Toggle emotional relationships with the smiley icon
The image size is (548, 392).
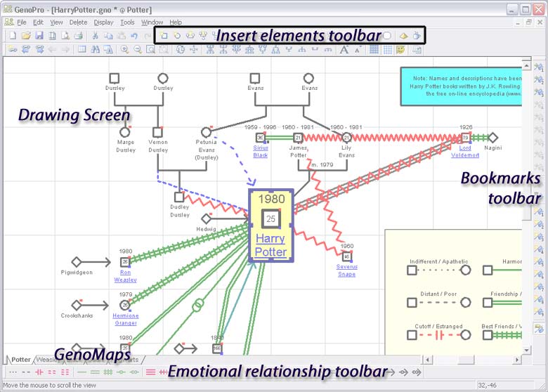click(400, 50)
